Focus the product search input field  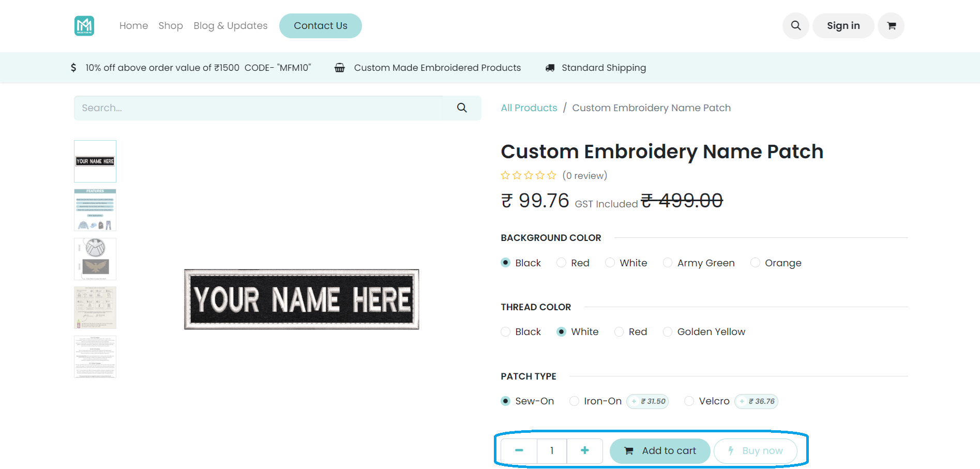pos(259,108)
